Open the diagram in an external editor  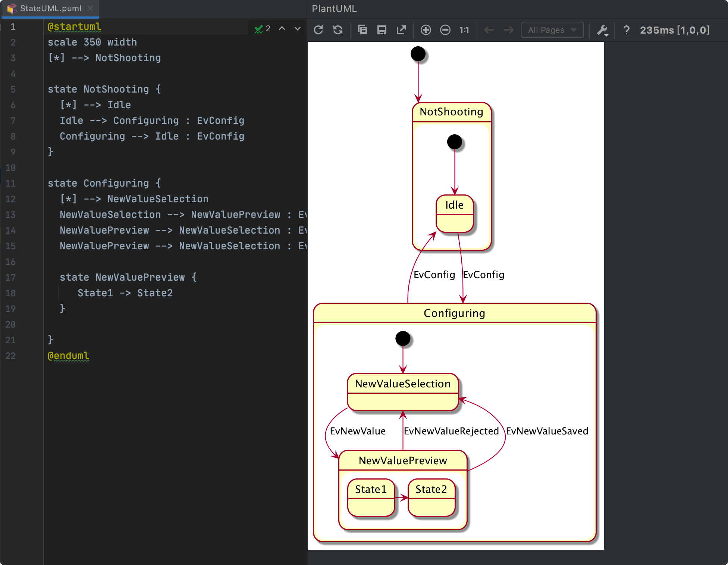point(401,30)
